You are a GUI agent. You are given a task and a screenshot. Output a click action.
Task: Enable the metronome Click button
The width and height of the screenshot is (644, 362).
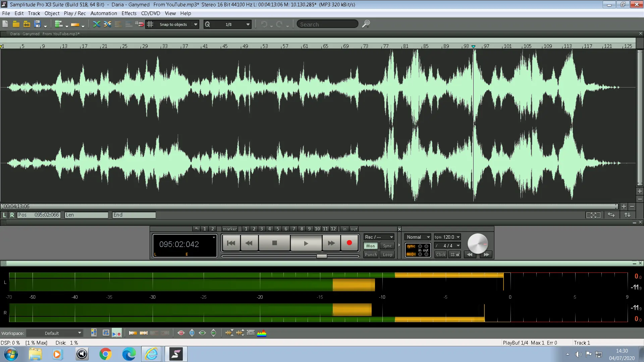(x=441, y=255)
